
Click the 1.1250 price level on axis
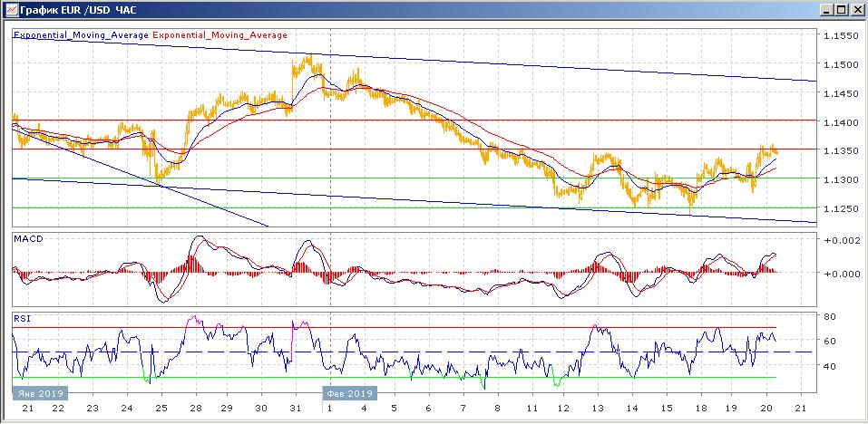[x=839, y=209]
